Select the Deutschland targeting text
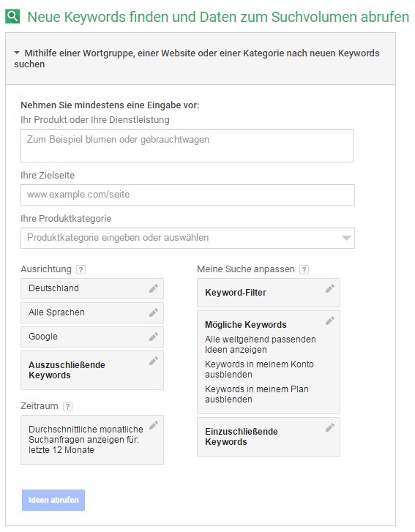415x532 pixels. point(53,288)
